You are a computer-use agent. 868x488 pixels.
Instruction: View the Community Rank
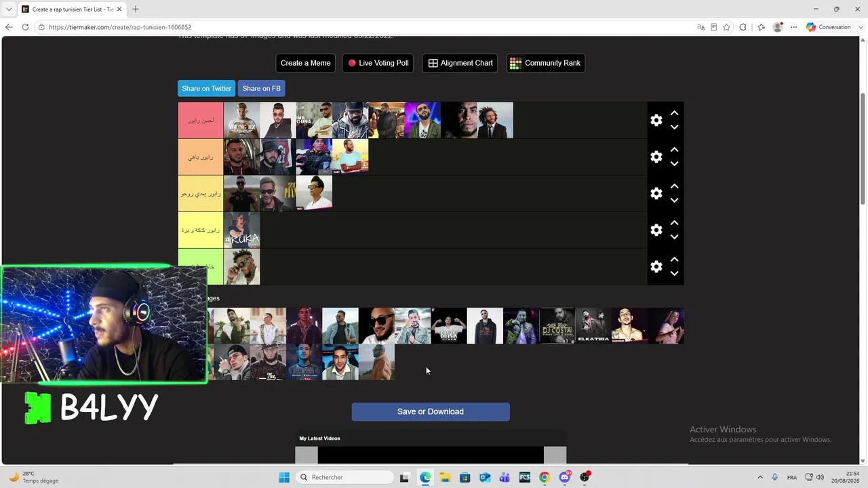click(546, 63)
